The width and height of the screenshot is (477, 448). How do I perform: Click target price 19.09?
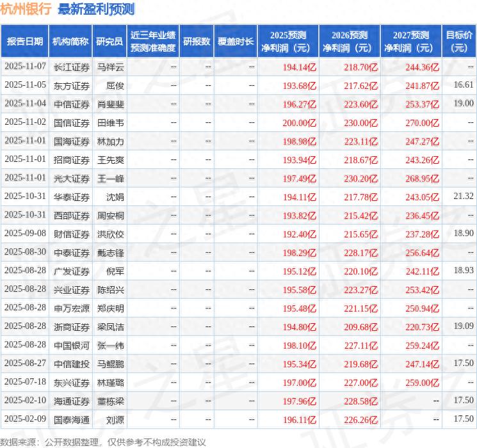click(464, 326)
